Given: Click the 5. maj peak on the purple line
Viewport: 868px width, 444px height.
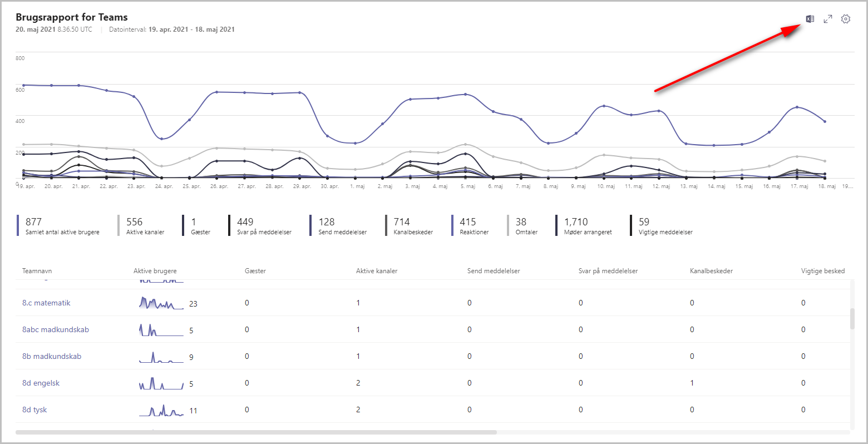Looking at the screenshot, I should coord(465,95).
